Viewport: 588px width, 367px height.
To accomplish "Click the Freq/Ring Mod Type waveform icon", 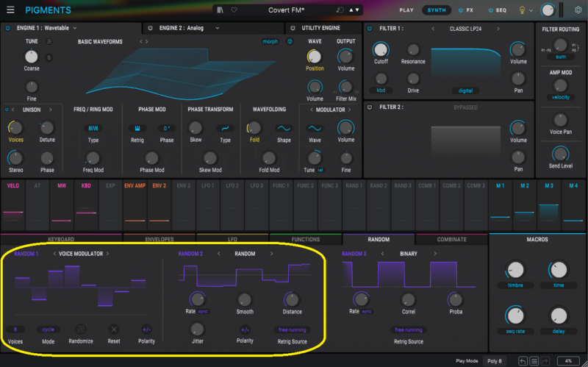I will click(x=93, y=128).
